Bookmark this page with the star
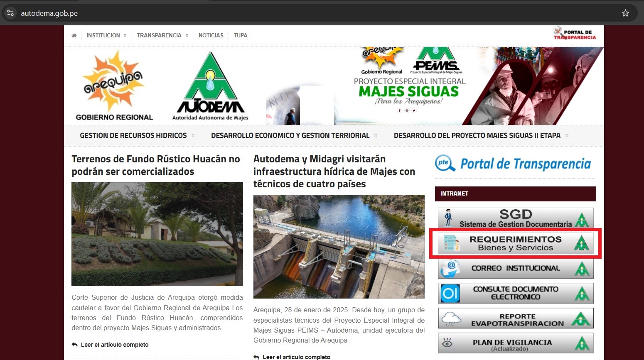 pyautogui.click(x=625, y=13)
